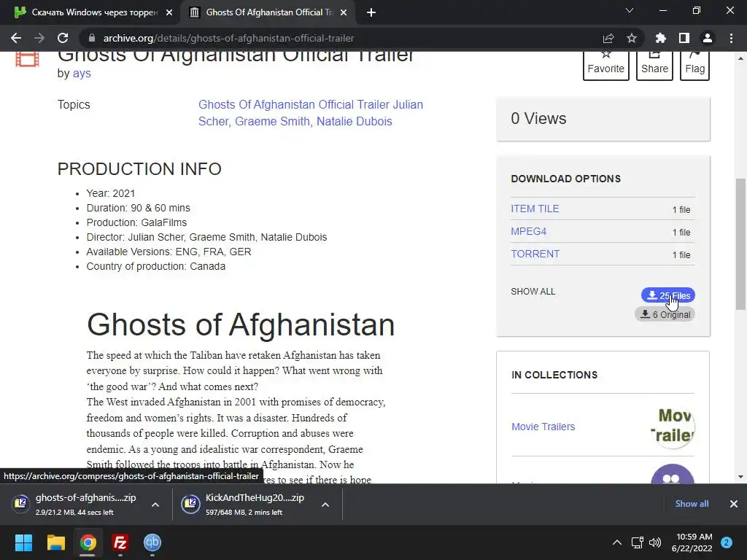This screenshot has height=560, width=747.
Task: Open tab search chevron in title bar
Action: 630,10
